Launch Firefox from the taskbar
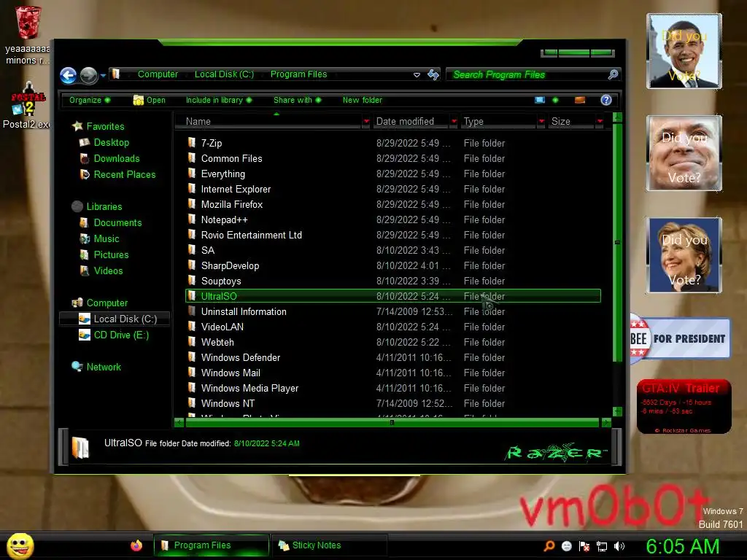Image resolution: width=747 pixels, height=560 pixels. click(136, 545)
